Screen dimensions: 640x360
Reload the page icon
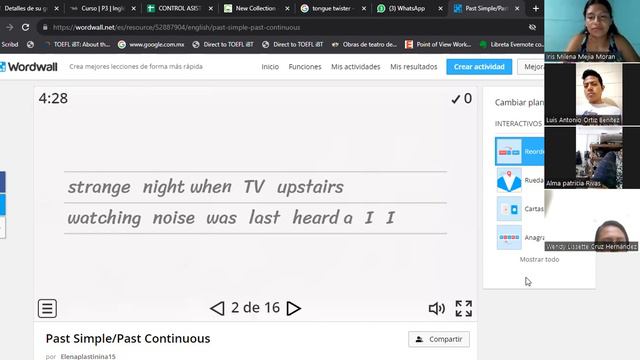pyautogui.click(x=25, y=27)
